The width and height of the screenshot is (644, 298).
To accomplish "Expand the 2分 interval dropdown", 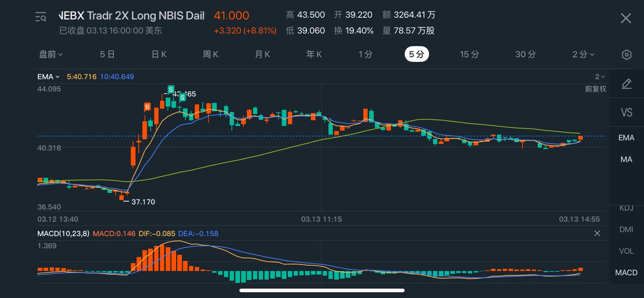I will 583,55.
